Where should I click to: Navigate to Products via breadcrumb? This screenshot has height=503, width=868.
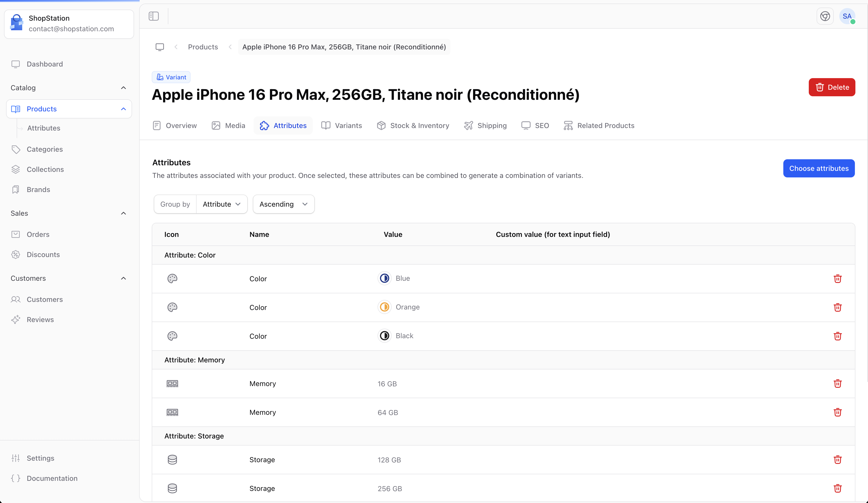(x=203, y=47)
